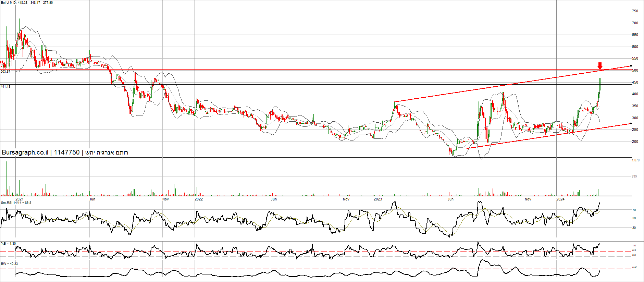Jump to the 2023 date axis label
Screen dimensions: 644x282
[377, 199]
